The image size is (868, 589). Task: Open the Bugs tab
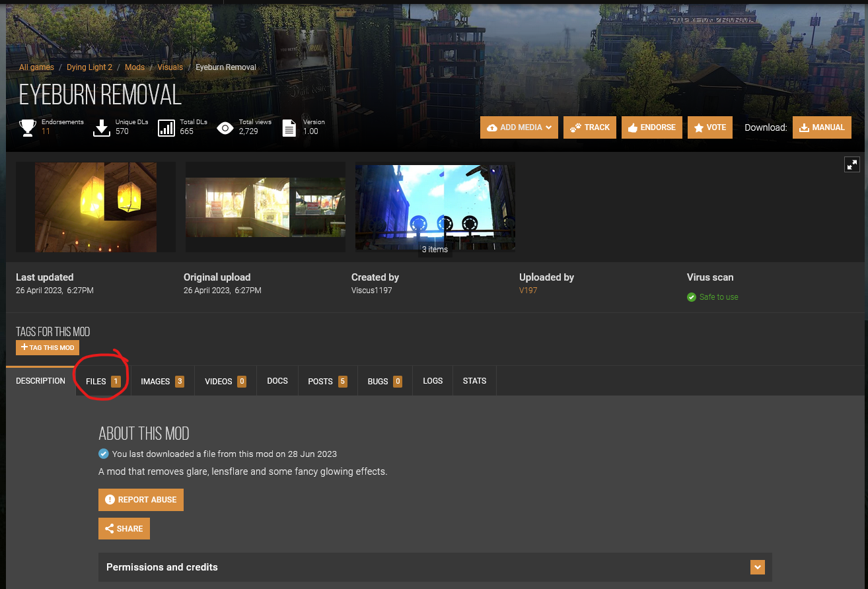[x=385, y=381]
